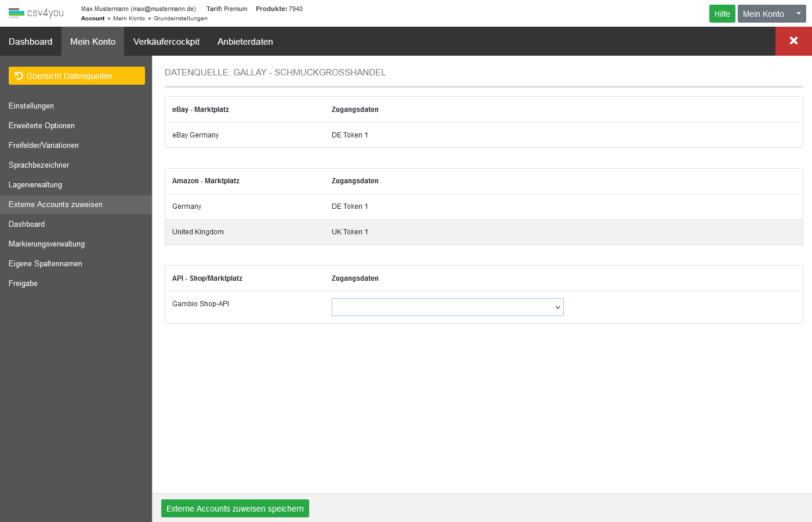Go to Sprachbezeichner settings
Screen dimensions: 812x522
39,165
